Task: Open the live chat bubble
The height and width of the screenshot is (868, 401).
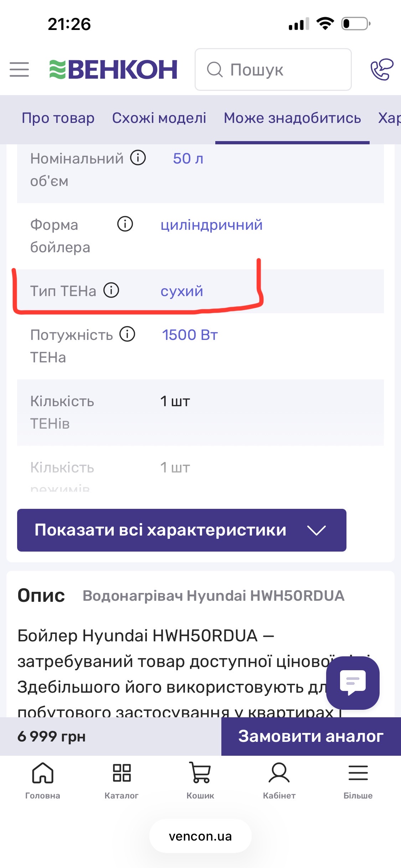Action: [x=353, y=682]
